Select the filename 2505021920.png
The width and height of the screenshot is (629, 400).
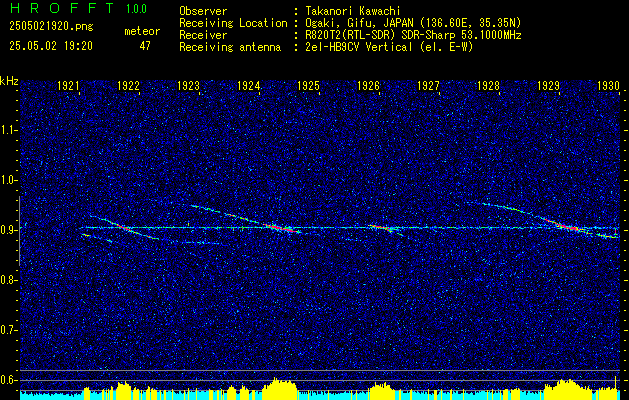click(x=51, y=27)
